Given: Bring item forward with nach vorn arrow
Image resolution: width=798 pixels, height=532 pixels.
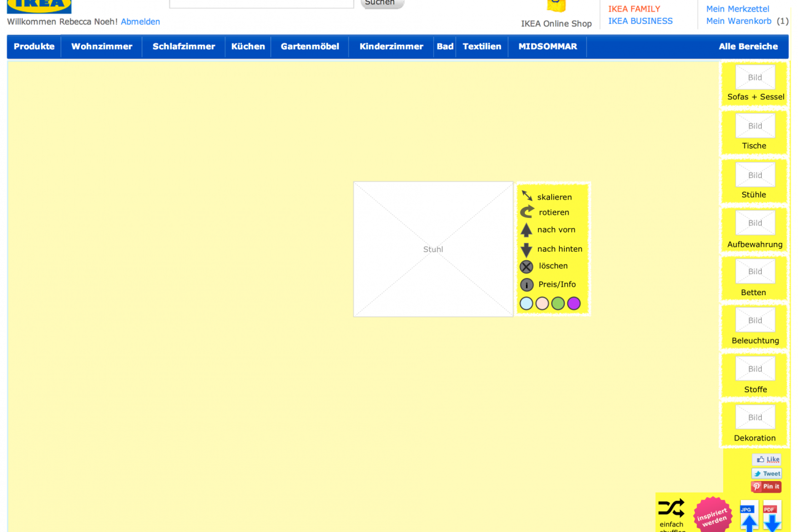Looking at the screenshot, I should pyautogui.click(x=526, y=230).
